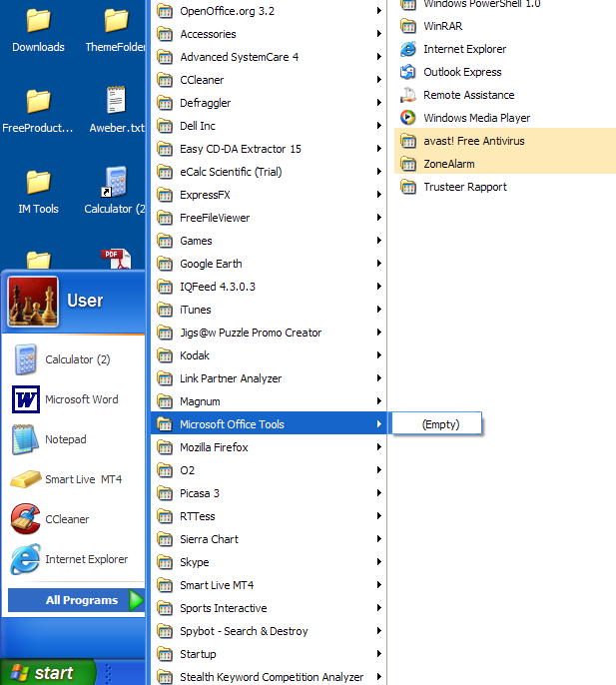This screenshot has width=616, height=685.
Task: Select the RTTess program group
Action: tap(269, 516)
